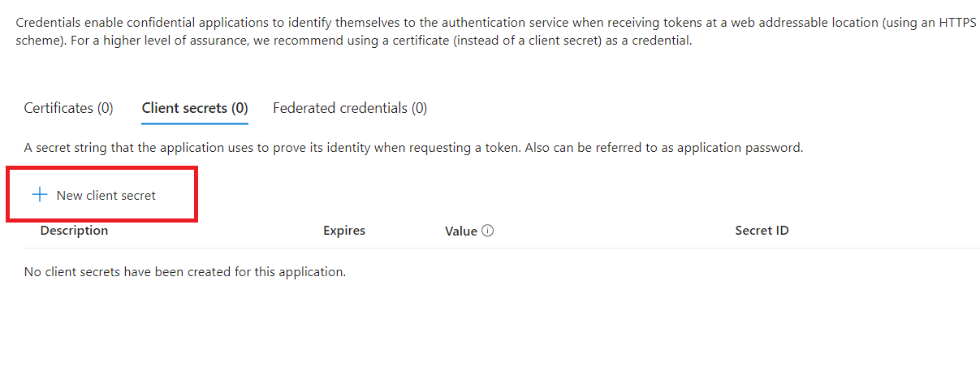Switch to the Federated credentials (0) tab
980x372 pixels.
(x=350, y=108)
